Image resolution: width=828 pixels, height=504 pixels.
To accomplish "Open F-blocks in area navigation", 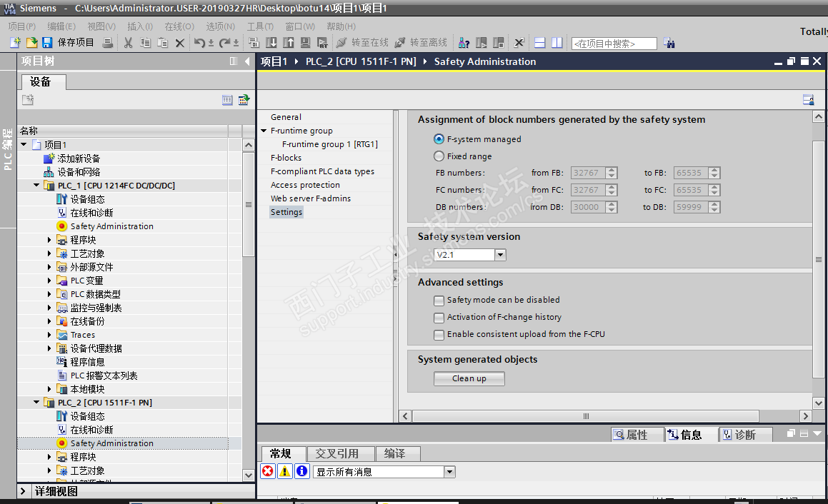I will click(x=286, y=158).
